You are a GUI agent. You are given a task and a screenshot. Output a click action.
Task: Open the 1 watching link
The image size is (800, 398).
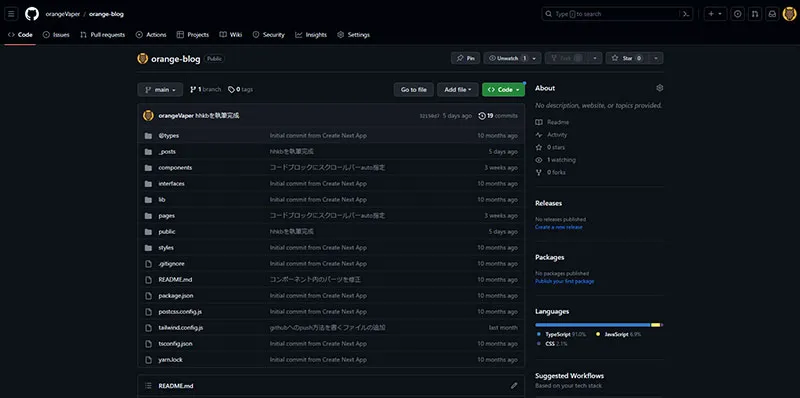[x=555, y=160]
